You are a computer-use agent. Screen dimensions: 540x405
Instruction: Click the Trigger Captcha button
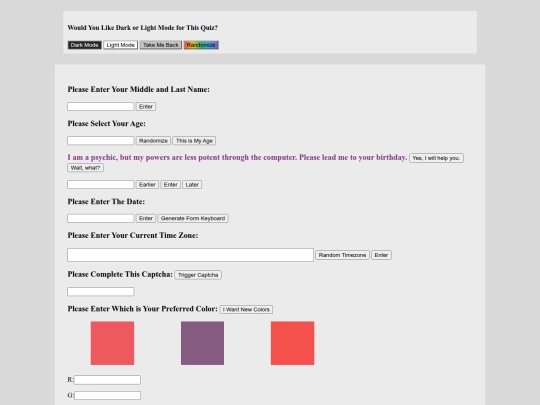pyautogui.click(x=198, y=275)
